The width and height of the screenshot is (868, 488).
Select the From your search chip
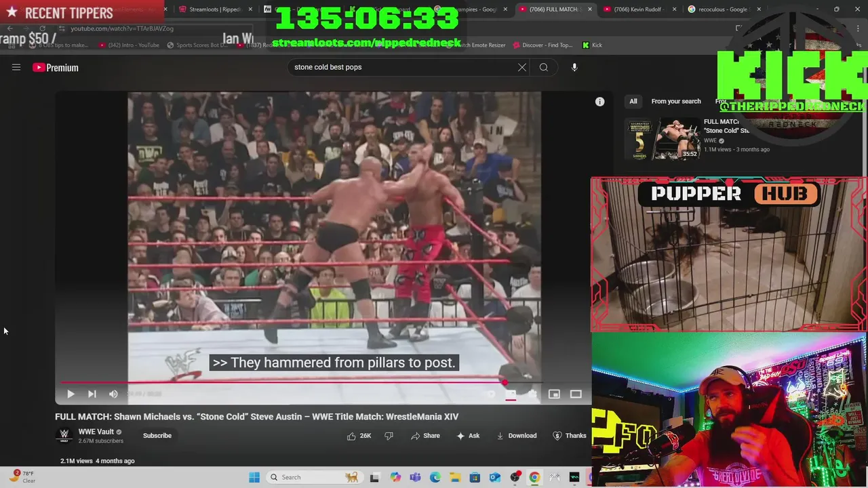676,102
